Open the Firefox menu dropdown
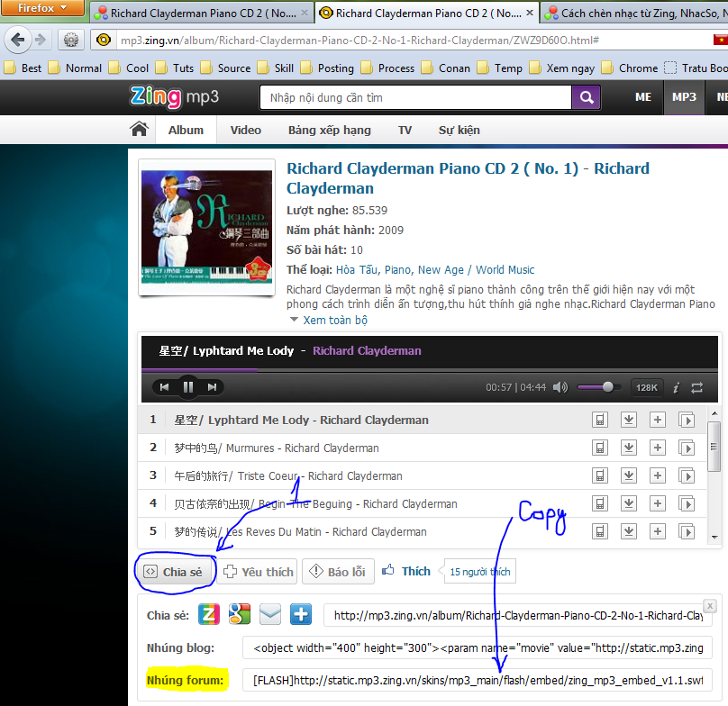Viewport: 728px width, 706px height. 42,8
